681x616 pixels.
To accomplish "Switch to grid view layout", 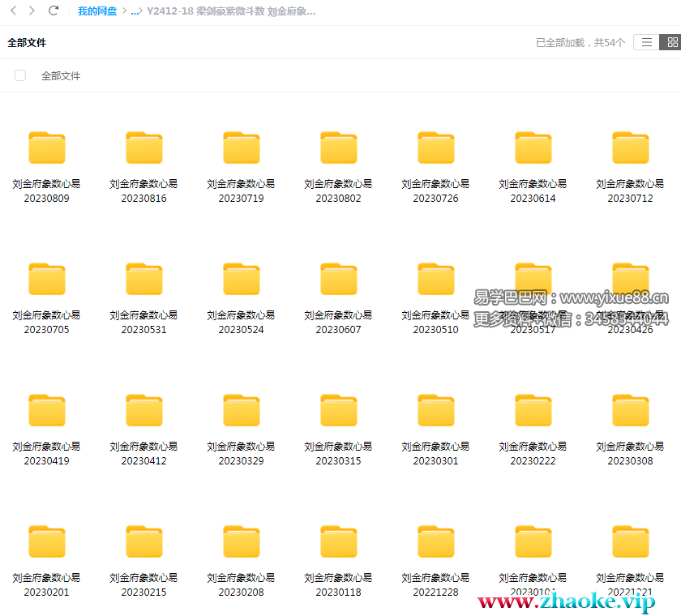I will pos(671,42).
